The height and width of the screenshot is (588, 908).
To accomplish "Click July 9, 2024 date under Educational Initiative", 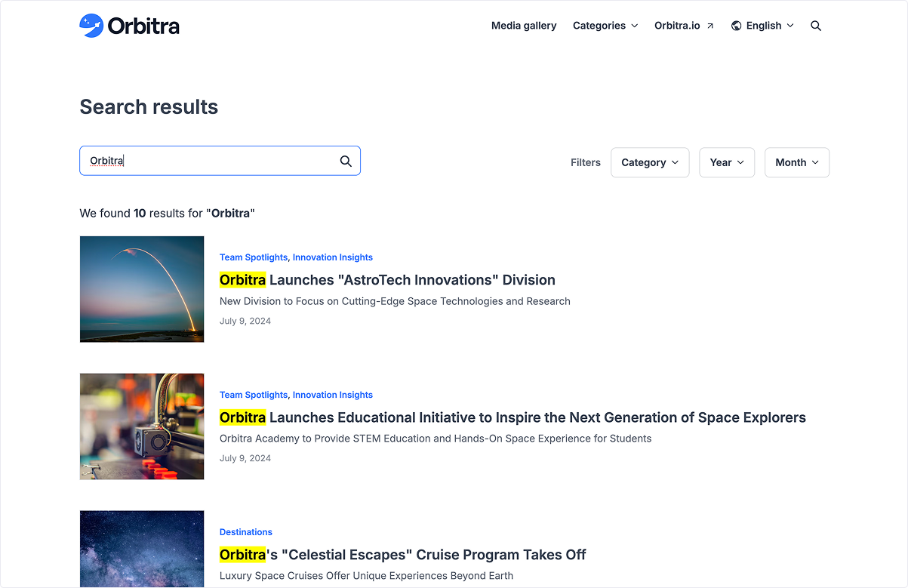I will pos(245,458).
